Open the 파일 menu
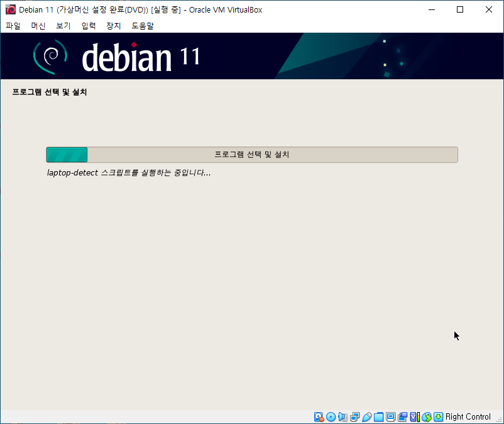 (x=13, y=26)
